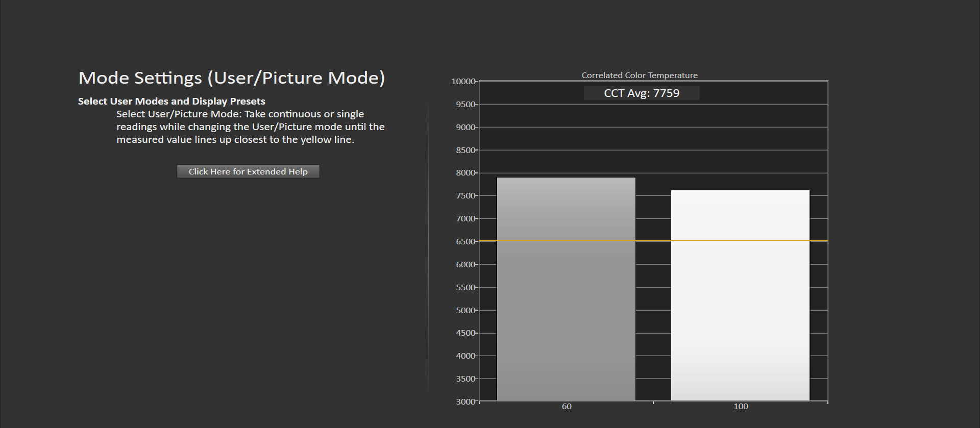Image resolution: width=980 pixels, height=428 pixels.
Task: Click the 9500 y-axis label
Action: tap(465, 105)
